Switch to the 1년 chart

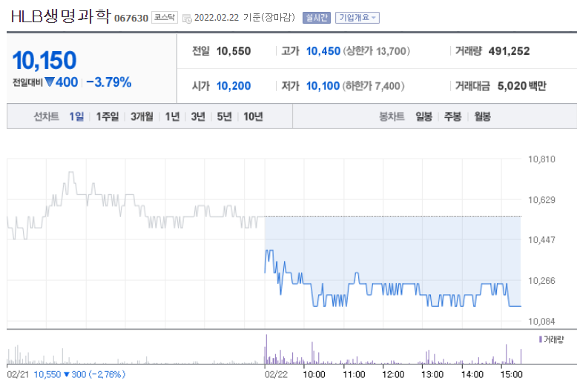(172, 116)
